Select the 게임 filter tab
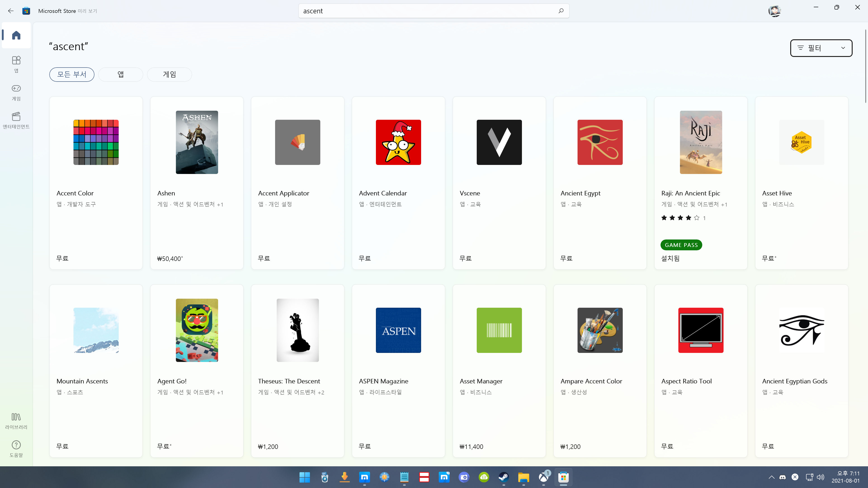This screenshot has width=868, height=488. (x=170, y=74)
